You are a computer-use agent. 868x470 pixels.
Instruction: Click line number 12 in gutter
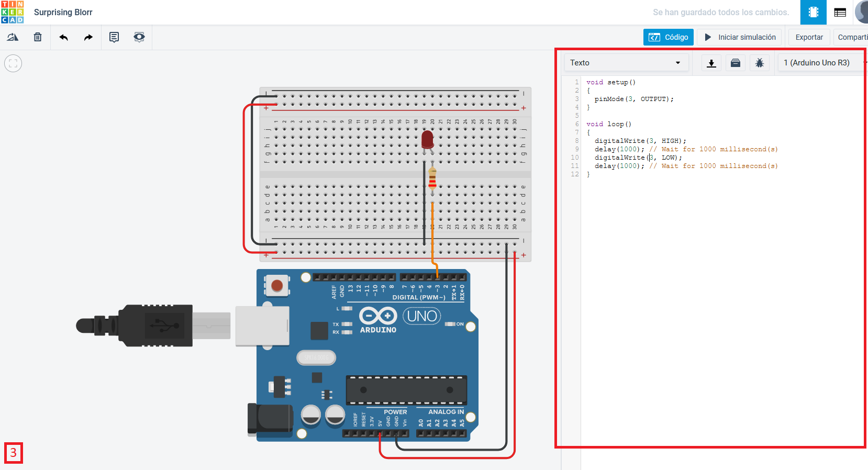click(575, 174)
